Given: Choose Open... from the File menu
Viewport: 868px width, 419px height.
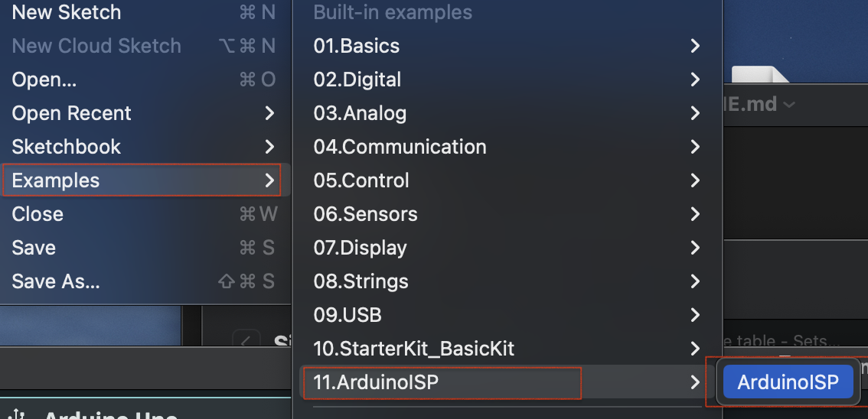Looking at the screenshot, I should (44, 80).
